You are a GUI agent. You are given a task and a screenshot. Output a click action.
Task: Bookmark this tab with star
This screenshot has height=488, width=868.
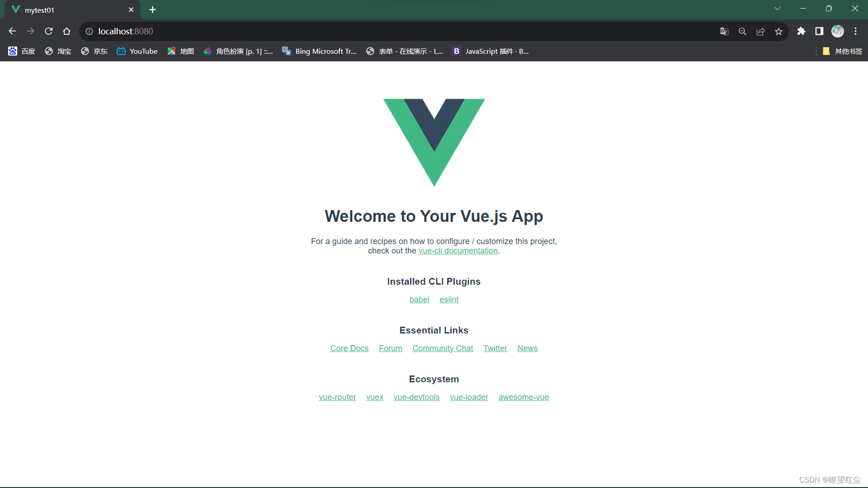coord(778,31)
